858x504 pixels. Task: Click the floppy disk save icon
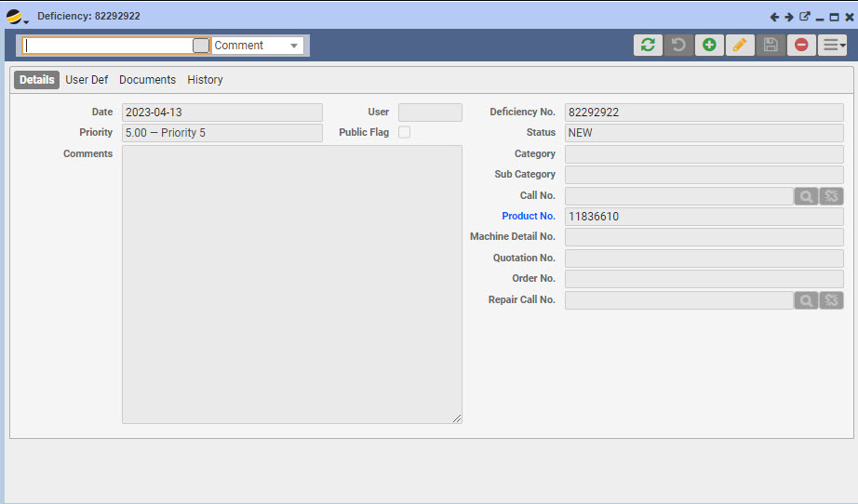coord(771,45)
